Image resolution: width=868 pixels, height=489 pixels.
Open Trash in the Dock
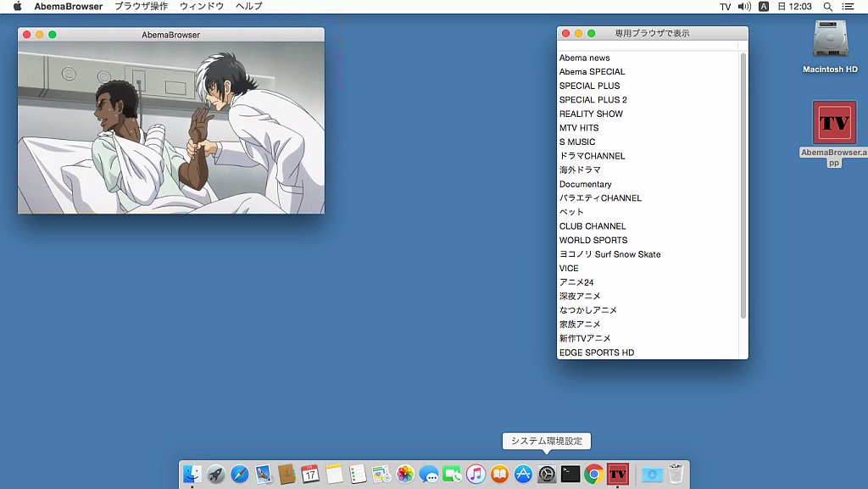point(676,474)
